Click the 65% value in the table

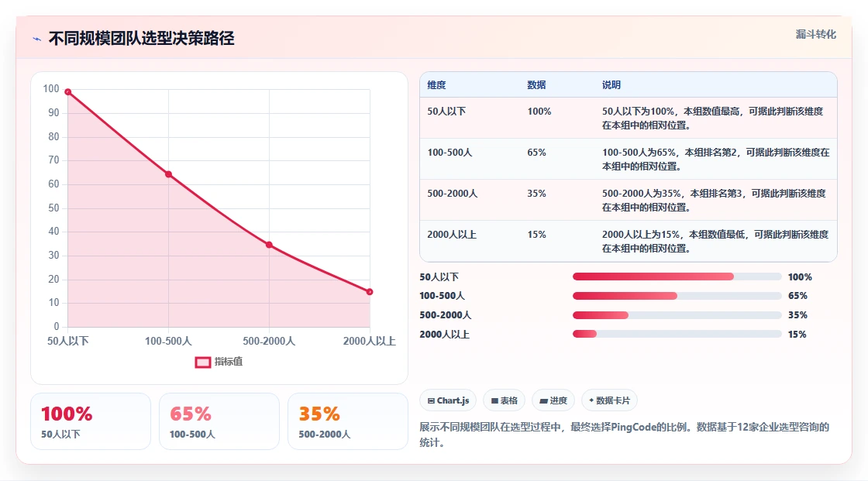(x=536, y=153)
